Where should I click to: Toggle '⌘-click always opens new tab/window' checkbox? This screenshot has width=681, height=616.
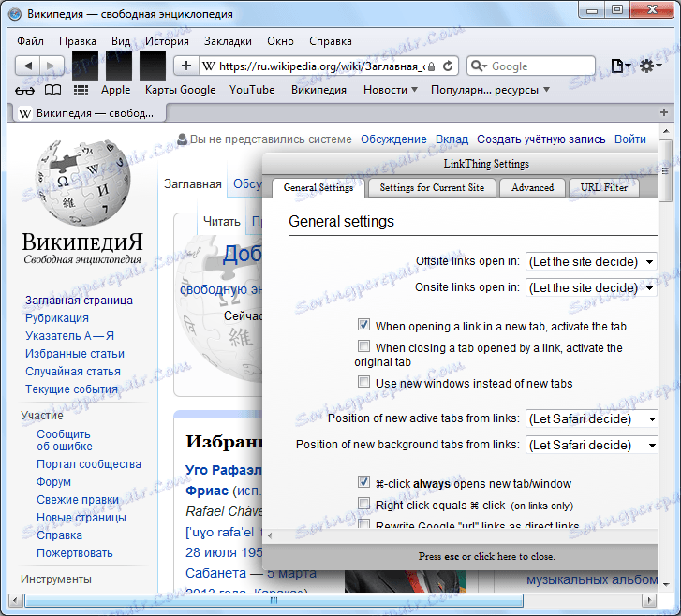click(363, 481)
